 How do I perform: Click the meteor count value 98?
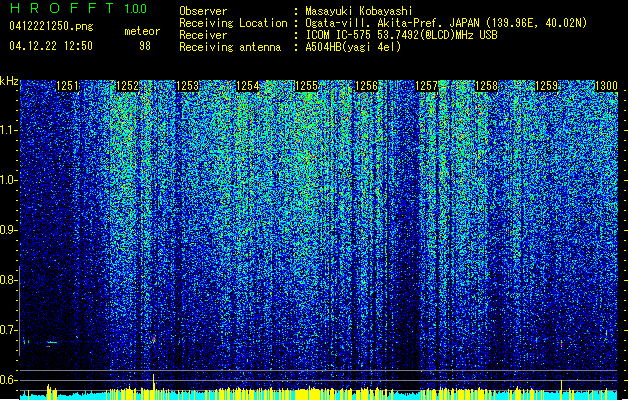(x=145, y=46)
